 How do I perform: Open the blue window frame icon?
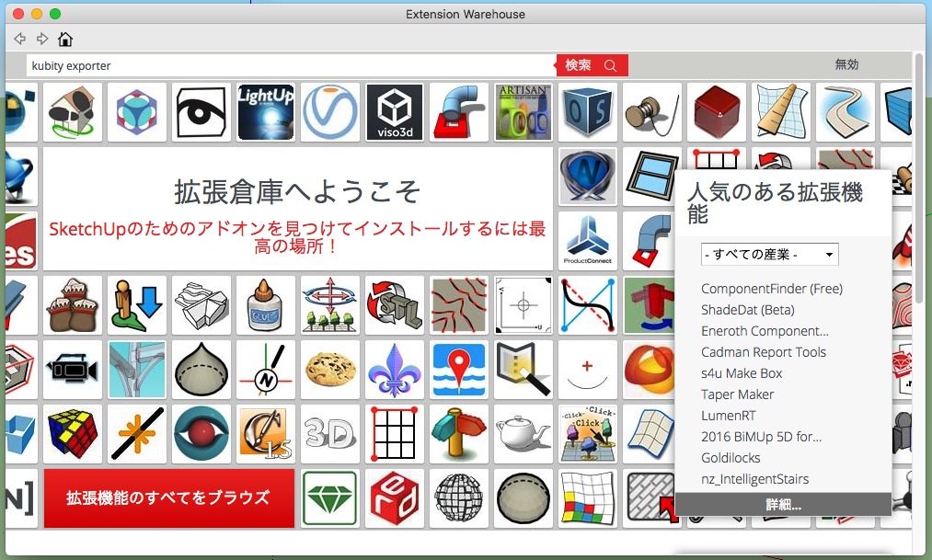tap(652, 177)
